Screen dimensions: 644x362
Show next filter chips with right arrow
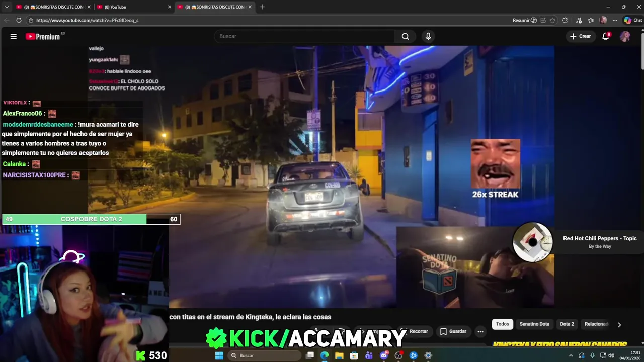619,325
